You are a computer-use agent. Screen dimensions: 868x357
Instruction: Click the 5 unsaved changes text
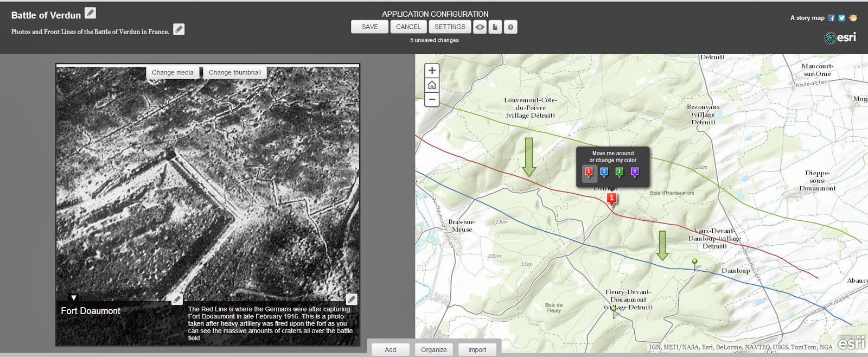click(435, 40)
